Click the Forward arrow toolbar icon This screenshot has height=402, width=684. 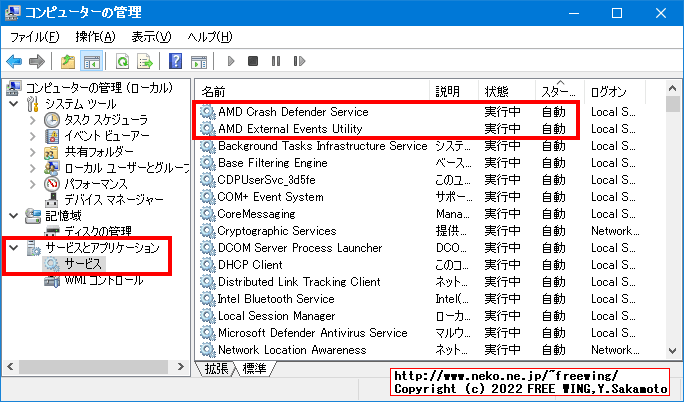tap(37, 61)
